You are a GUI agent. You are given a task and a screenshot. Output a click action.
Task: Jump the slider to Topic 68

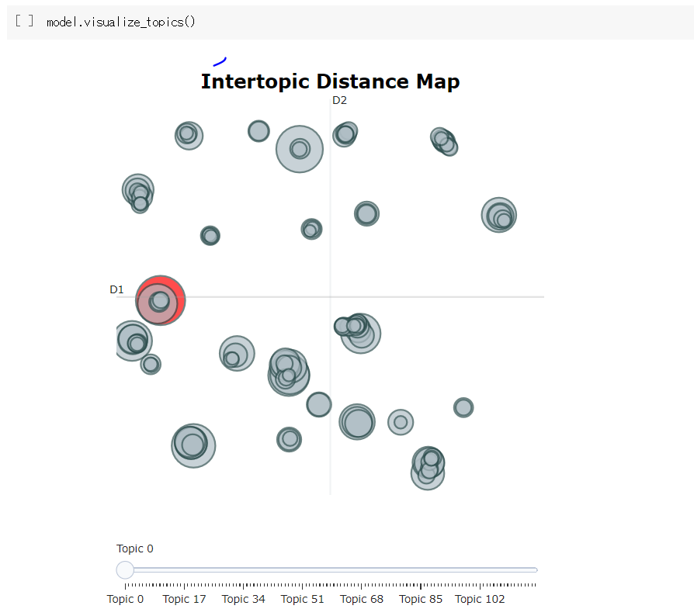pos(362,599)
